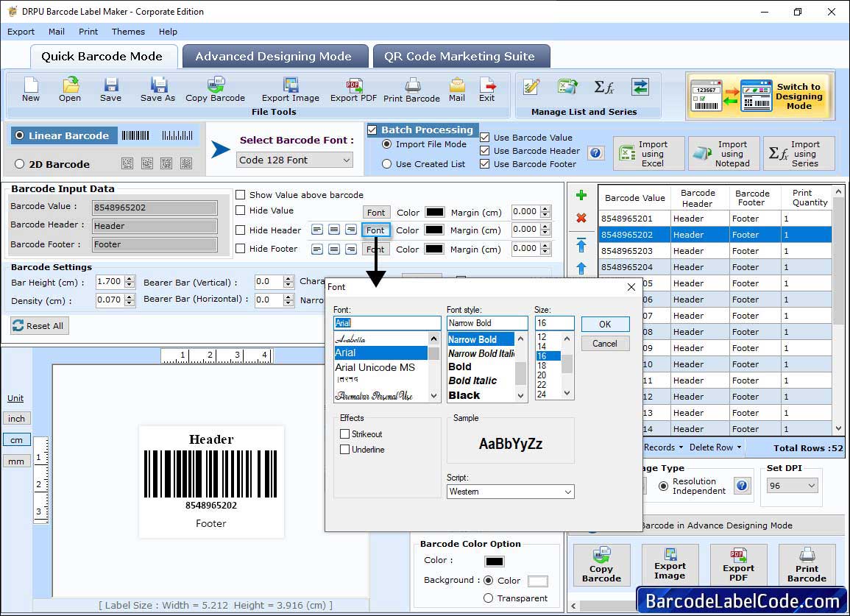Click the Barcode Value input field
This screenshot has width=850, height=616.
tap(155, 207)
